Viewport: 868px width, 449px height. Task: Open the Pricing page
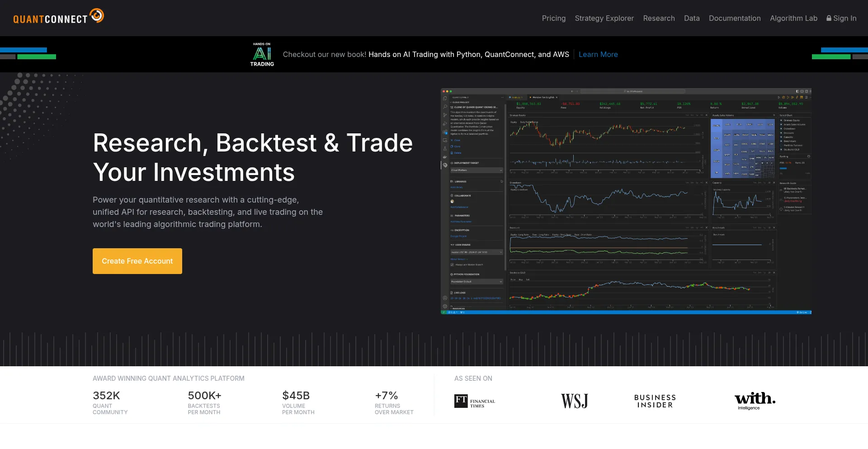click(x=554, y=18)
